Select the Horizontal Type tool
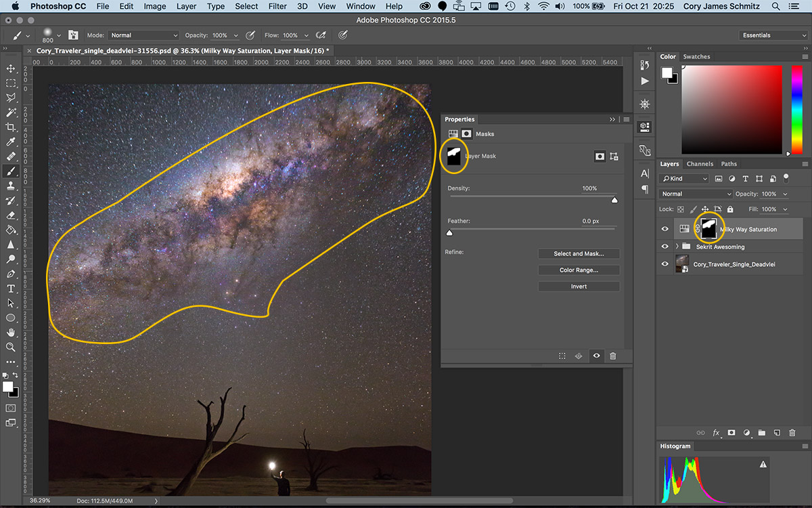The width and height of the screenshot is (812, 508). point(11,289)
